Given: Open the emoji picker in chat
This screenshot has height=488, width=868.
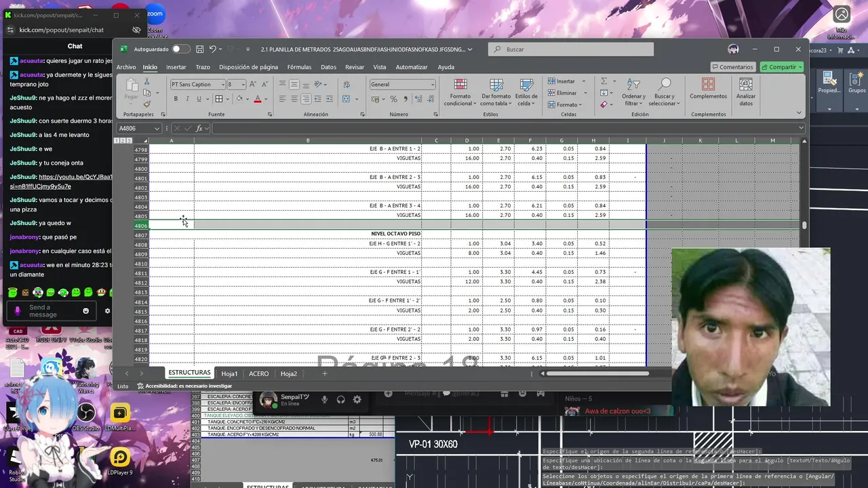Looking at the screenshot, I should [x=85, y=311].
